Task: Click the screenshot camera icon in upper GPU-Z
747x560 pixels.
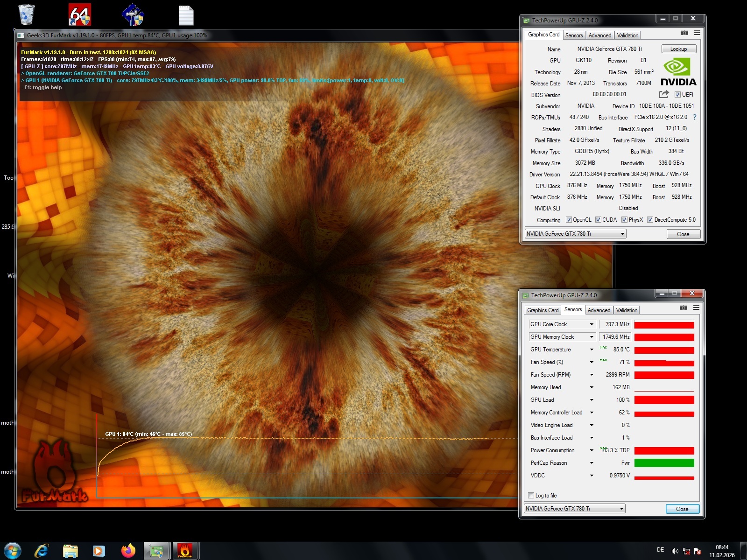Action: pyautogui.click(x=684, y=33)
